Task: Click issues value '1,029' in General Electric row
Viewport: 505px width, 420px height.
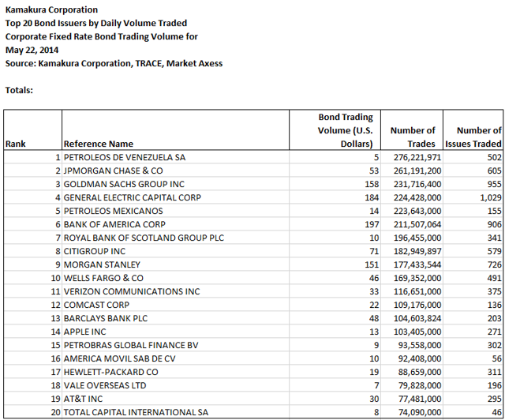Action: tap(491, 197)
